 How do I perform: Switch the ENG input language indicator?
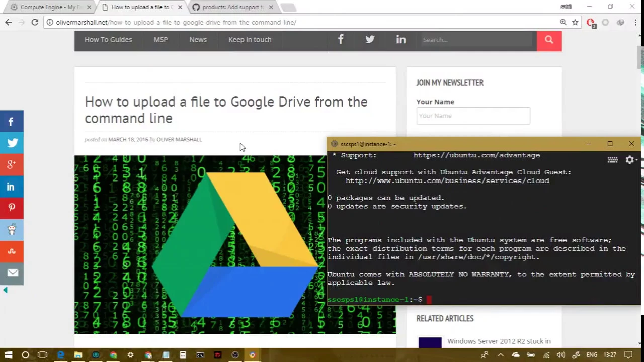592,355
